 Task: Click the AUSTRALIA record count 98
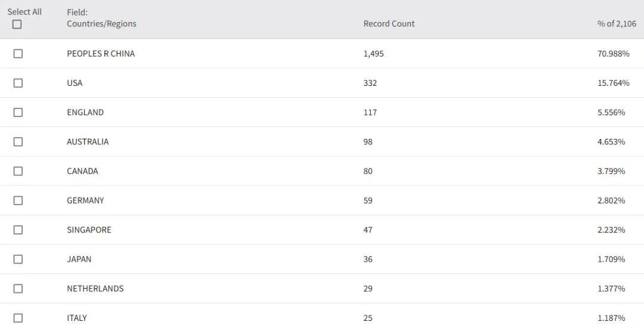pos(370,142)
